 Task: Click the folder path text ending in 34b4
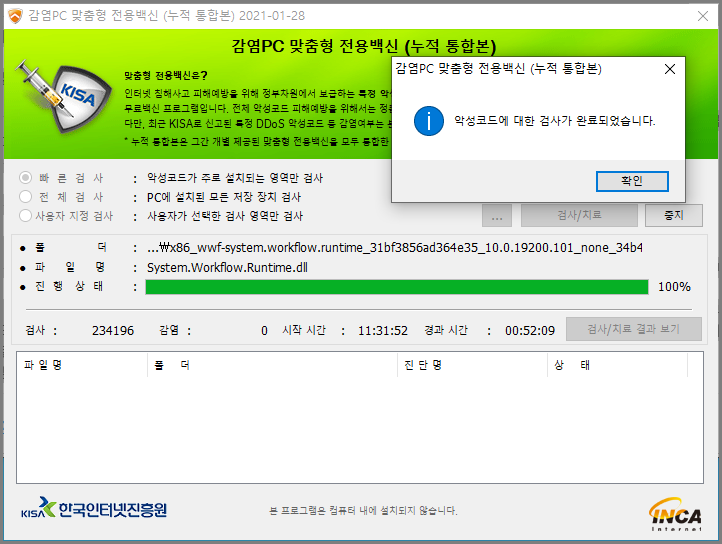(395, 248)
